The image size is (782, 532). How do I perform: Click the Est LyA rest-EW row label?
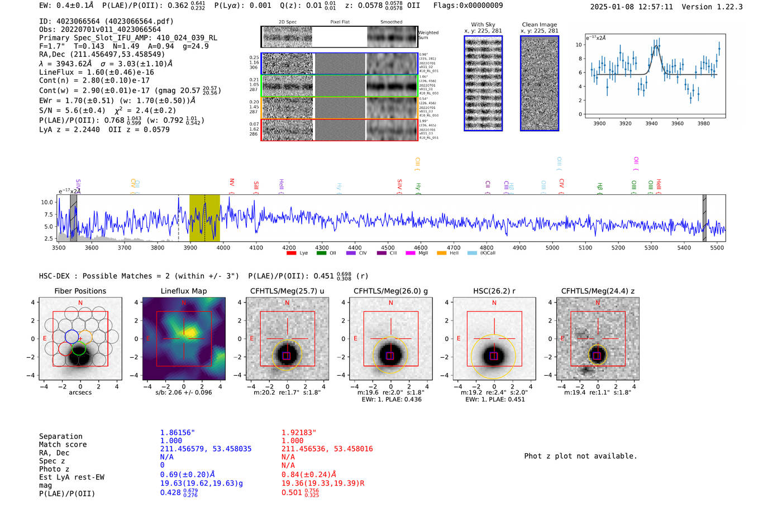pyautogui.click(x=71, y=477)
